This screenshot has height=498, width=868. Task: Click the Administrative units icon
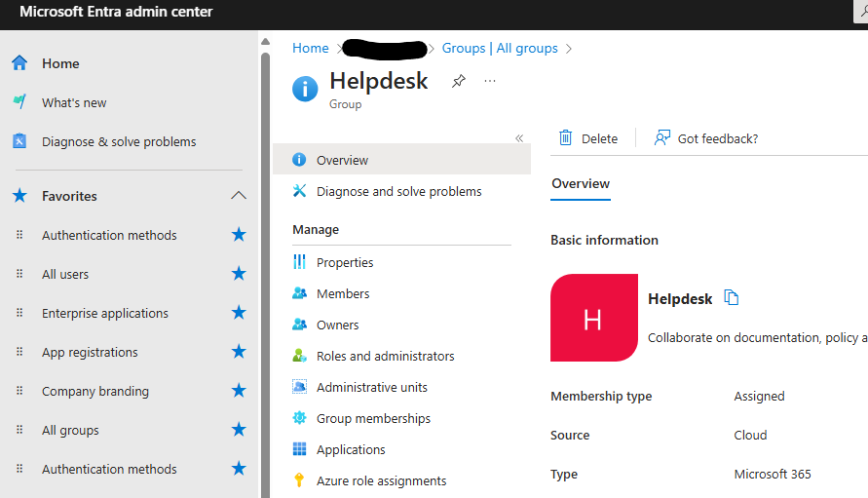[299, 386]
